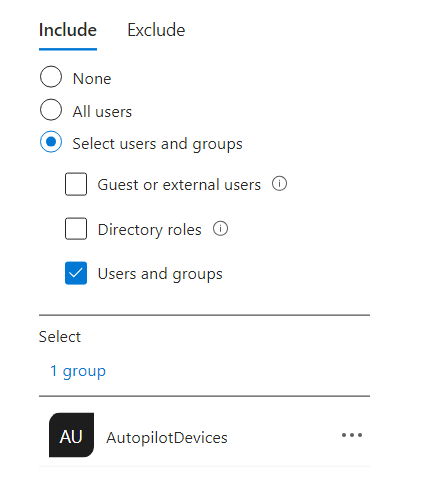
Task: Click the AU group avatar icon
Action: coord(71,435)
